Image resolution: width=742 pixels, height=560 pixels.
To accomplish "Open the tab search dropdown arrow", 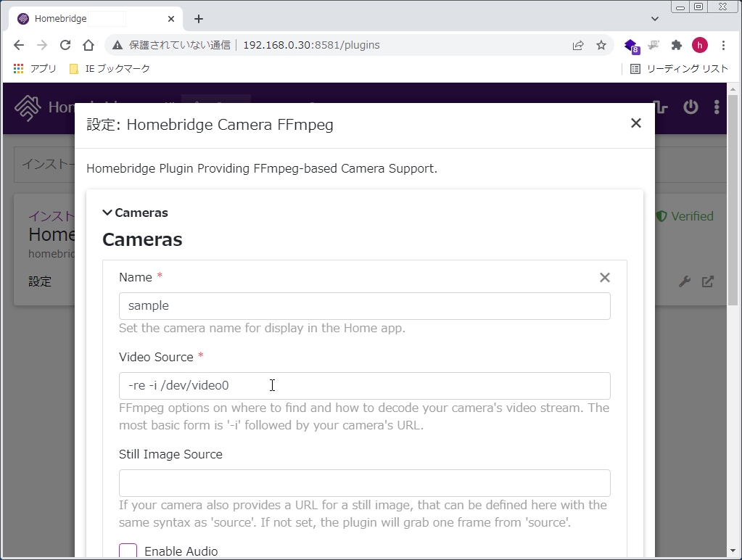I will point(655,19).
